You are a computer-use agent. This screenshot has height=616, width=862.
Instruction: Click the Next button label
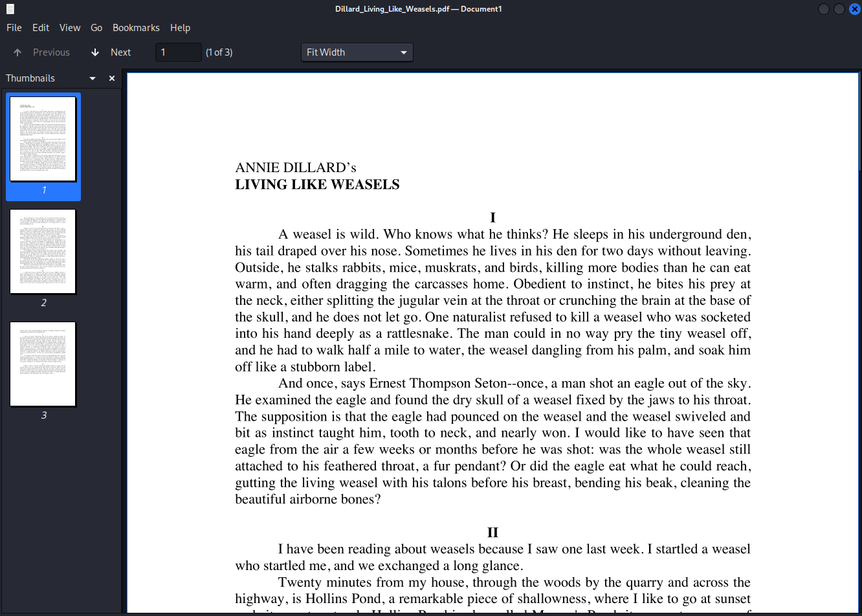coord(120,52)
